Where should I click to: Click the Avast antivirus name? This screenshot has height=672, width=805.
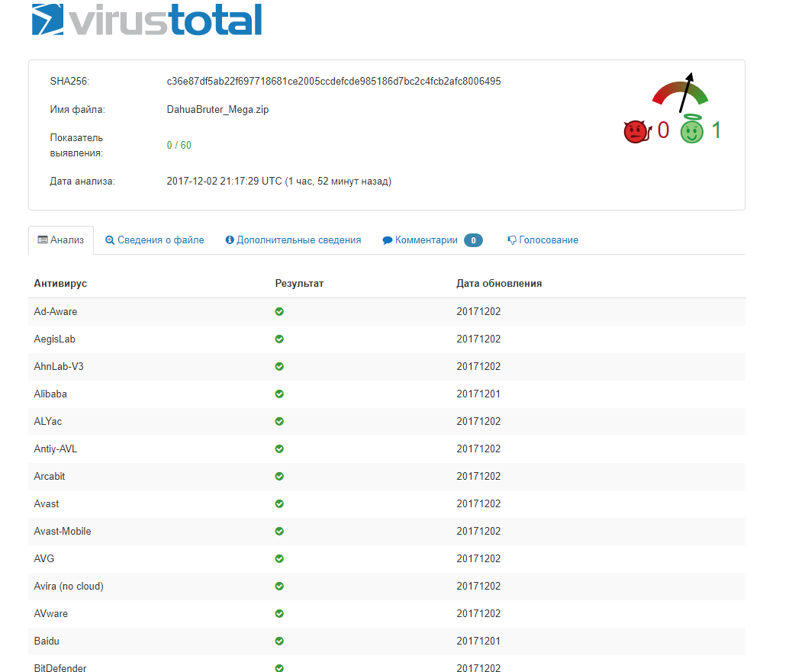point(47,503)
